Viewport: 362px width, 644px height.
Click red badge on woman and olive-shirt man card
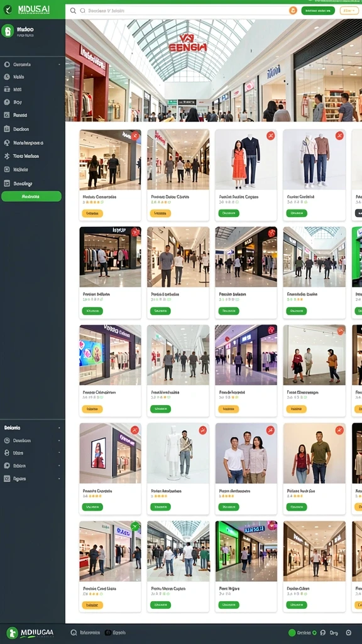(339, 430)
